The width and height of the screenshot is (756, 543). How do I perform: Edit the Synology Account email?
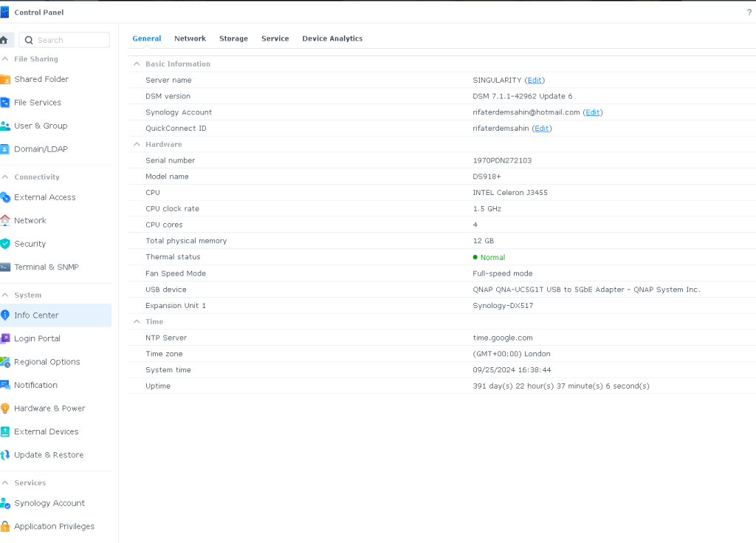click(x=593, y=112)
